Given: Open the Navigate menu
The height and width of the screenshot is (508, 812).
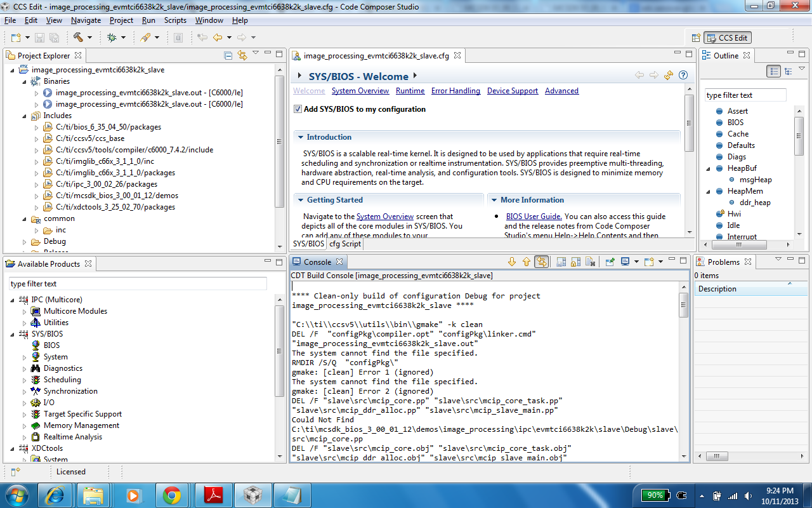Looking at the screenshot, I should (x=86, y=20).
